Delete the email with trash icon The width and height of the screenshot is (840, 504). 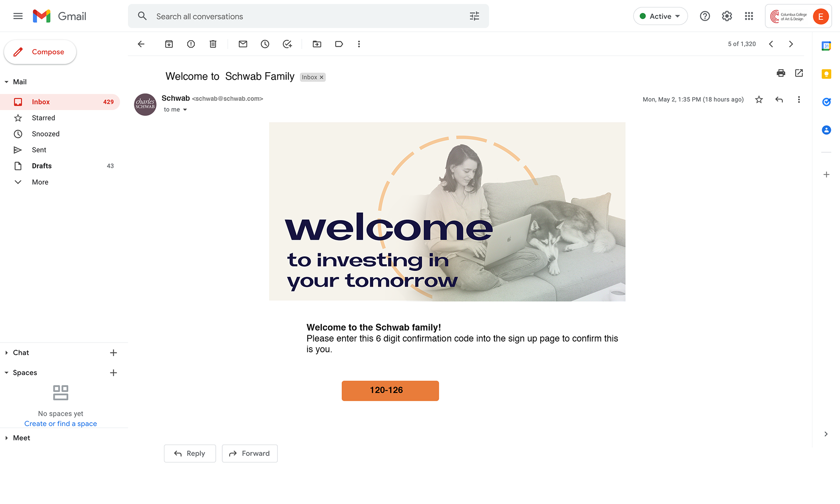click(x=213, y=44)
